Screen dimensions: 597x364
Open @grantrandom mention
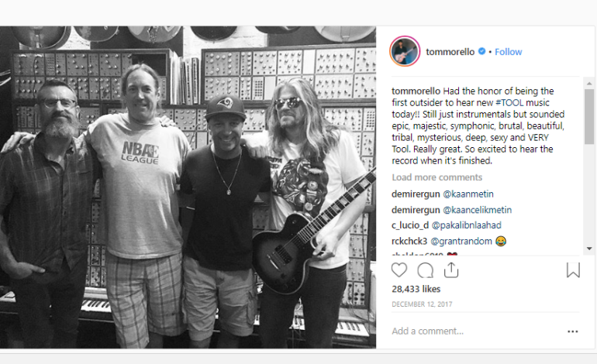[461, 241]
